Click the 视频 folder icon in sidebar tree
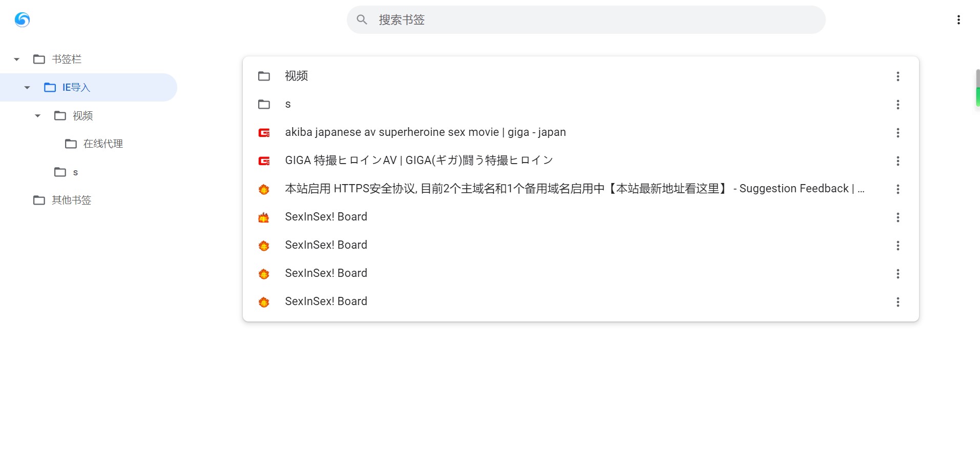Image resolution: width=980 pixels, height=462 pixels. [x=60, y=116]
